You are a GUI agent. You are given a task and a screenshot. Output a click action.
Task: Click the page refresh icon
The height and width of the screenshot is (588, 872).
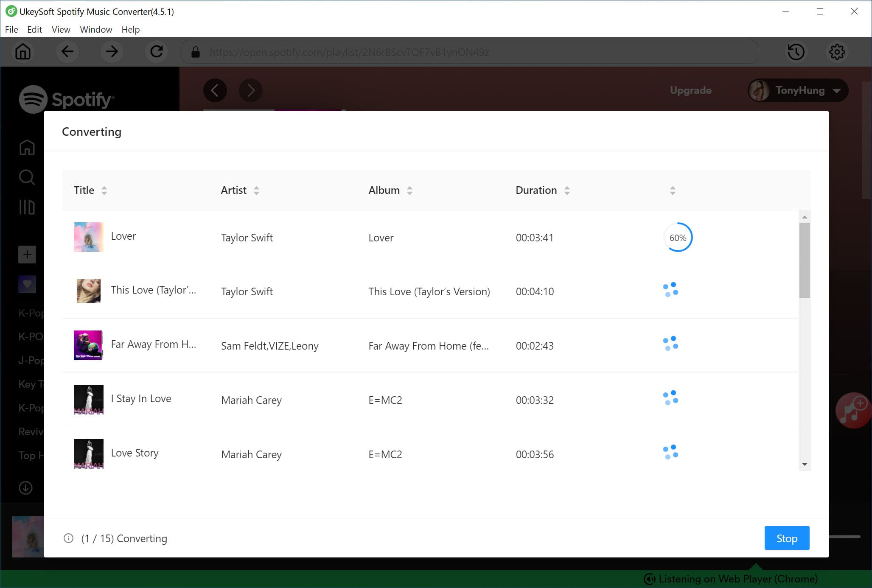coord(155,52)
